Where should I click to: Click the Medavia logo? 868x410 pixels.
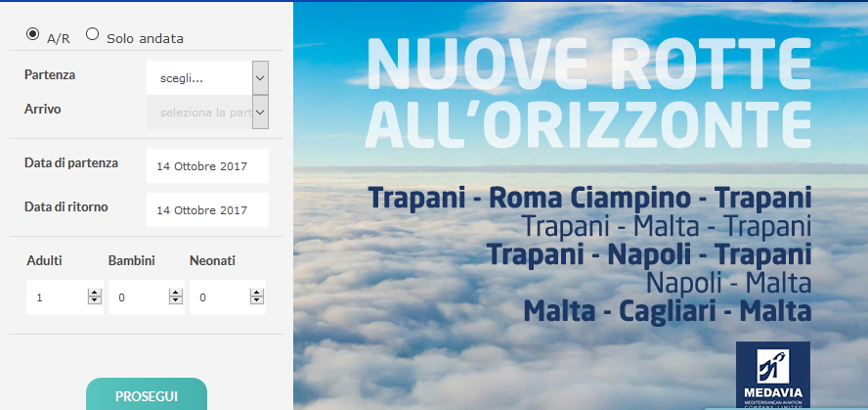772,373
